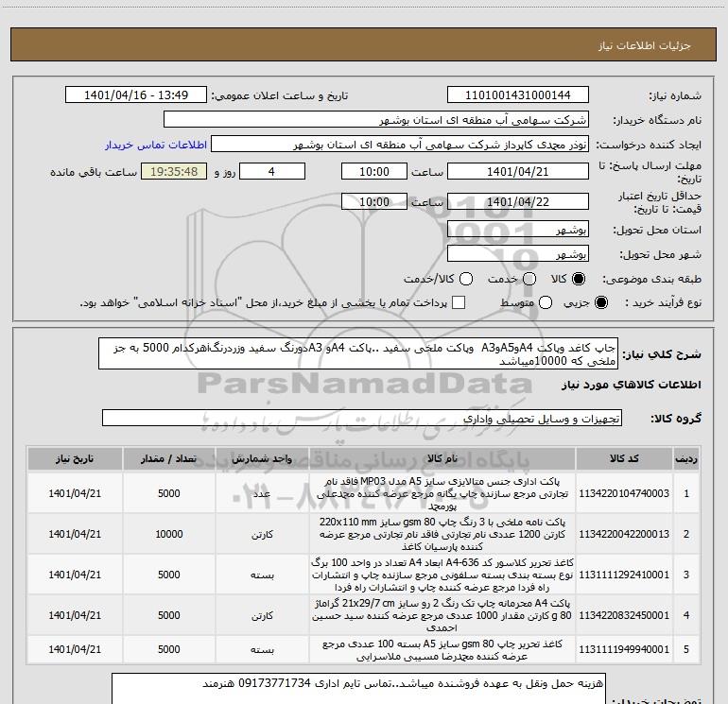This screenshot has width=728, height=704.
Task: Click the اطلاعات کالاهای مورد نیاز heading
Action: click(632, 385)
